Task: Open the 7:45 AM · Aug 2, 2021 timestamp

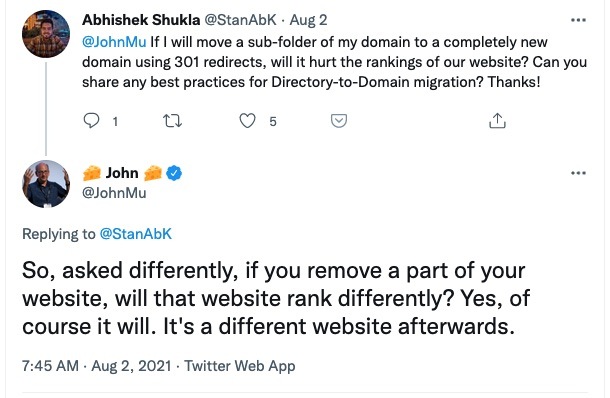Action: click(96, 366)
